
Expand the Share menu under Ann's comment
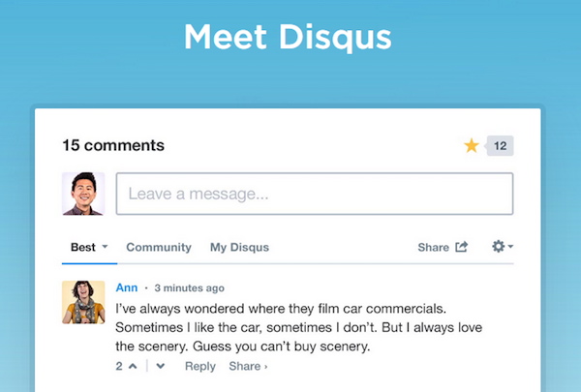click(x=249, y=366)
